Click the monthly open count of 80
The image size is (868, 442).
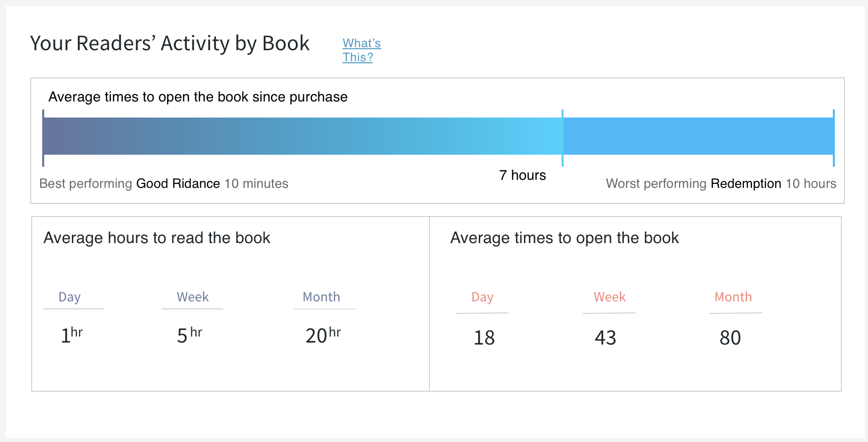[730, 338]
